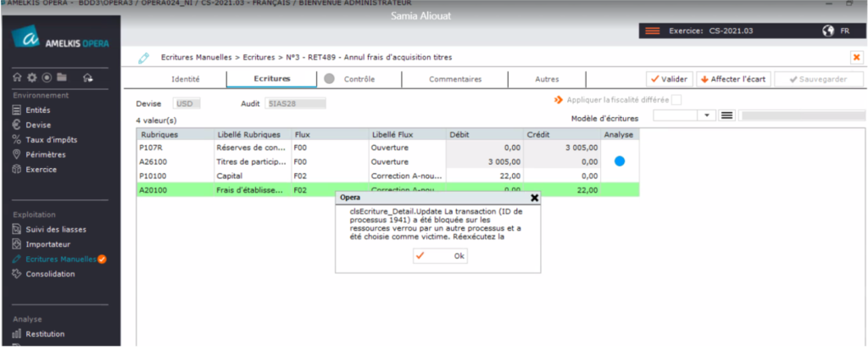Open Exercice in the sidebar

[41, 169]
